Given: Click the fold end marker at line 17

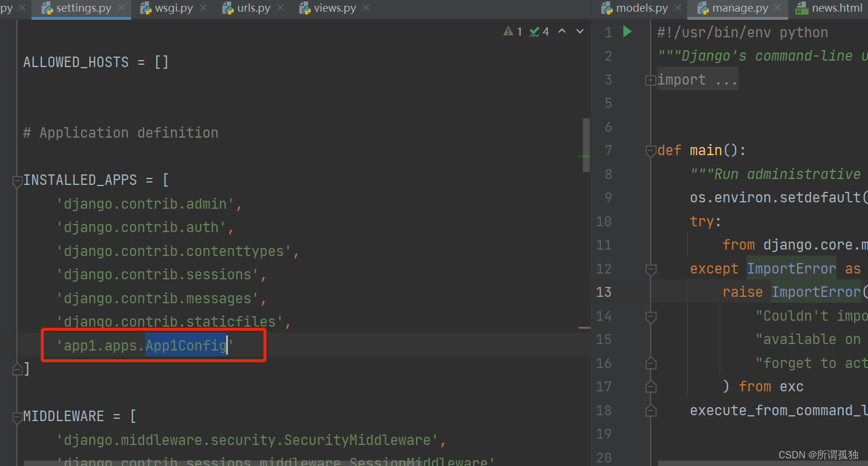Looking at the screenshot, I should [x=651, y=387].
